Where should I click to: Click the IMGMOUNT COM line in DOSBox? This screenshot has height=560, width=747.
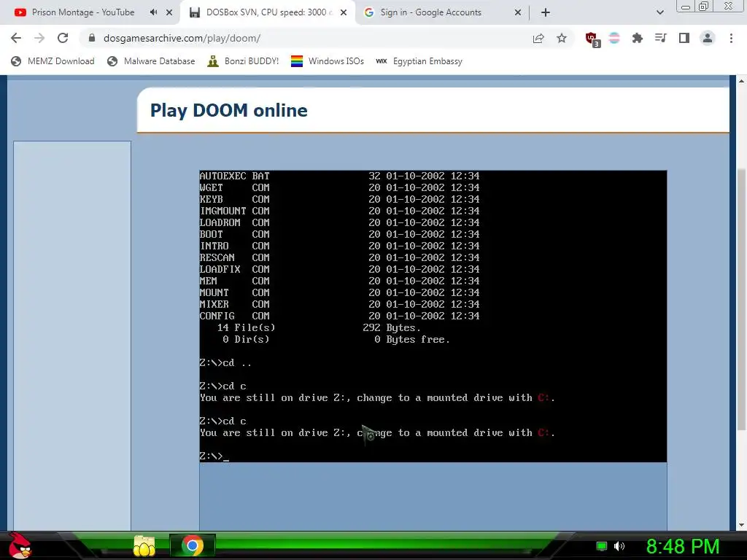tap(339, 211)
